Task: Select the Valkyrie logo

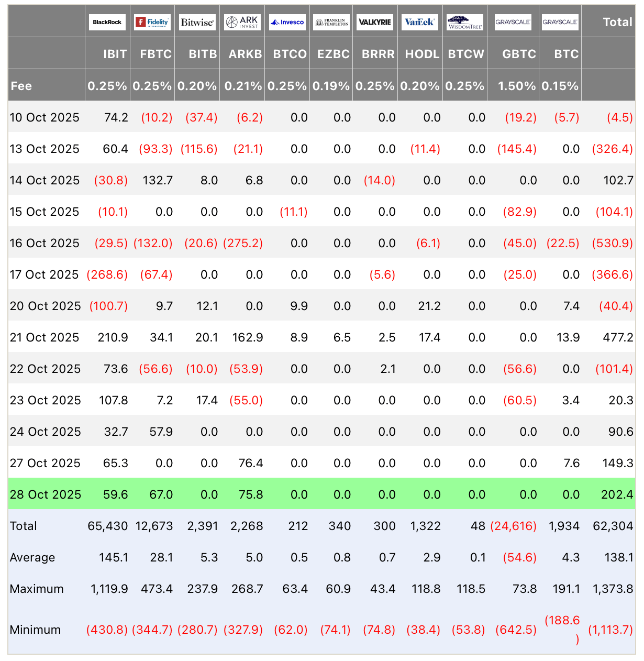Action: (x=375, y=22)
